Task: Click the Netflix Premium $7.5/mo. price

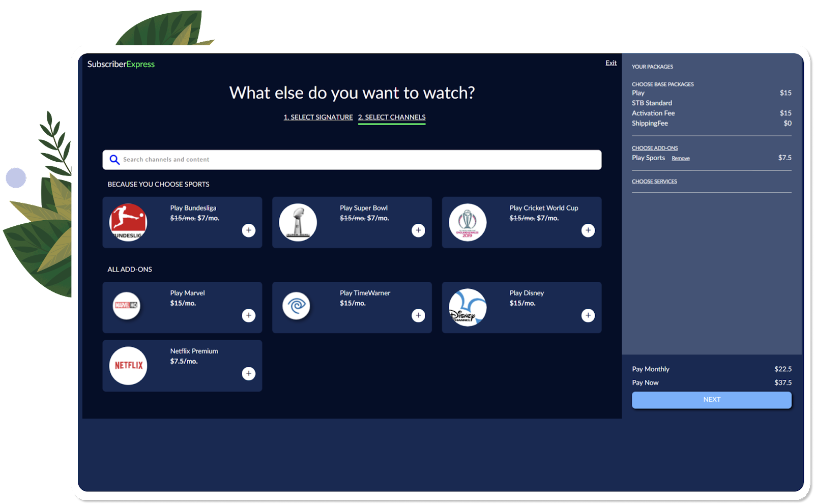Action: [184, 361]
